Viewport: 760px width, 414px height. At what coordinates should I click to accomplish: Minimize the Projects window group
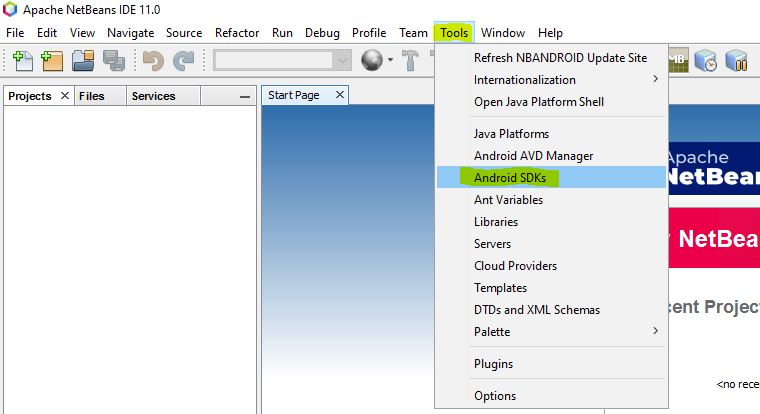click(245, 97)
